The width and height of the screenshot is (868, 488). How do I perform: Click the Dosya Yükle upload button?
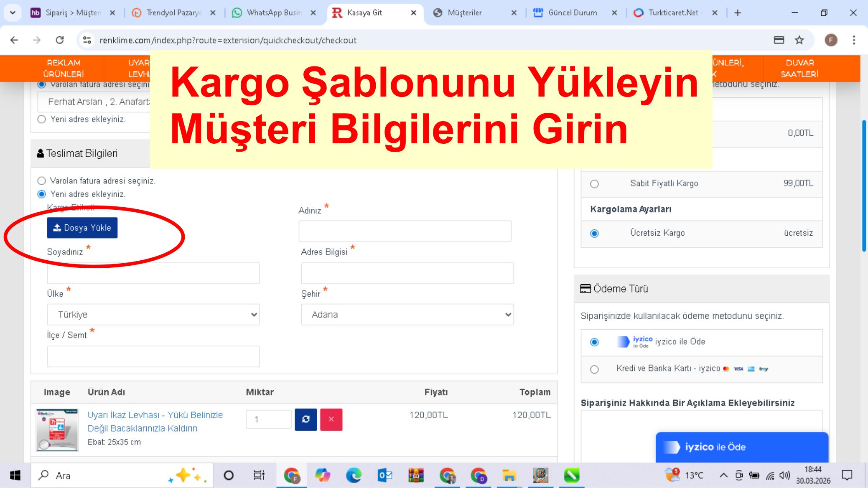pyautogui.click(x=82, y=228)
